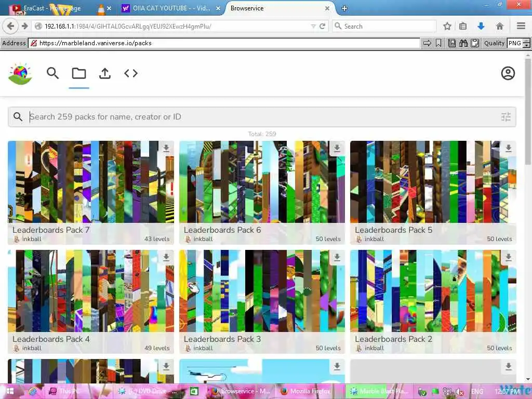
Task: Click the Search 259 packs field
Action: pos(261,117)
